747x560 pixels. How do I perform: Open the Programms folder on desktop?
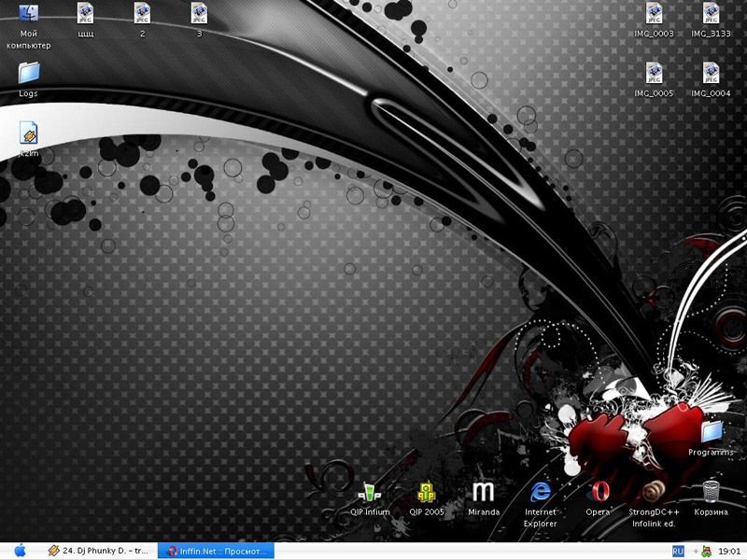[712, 431]
